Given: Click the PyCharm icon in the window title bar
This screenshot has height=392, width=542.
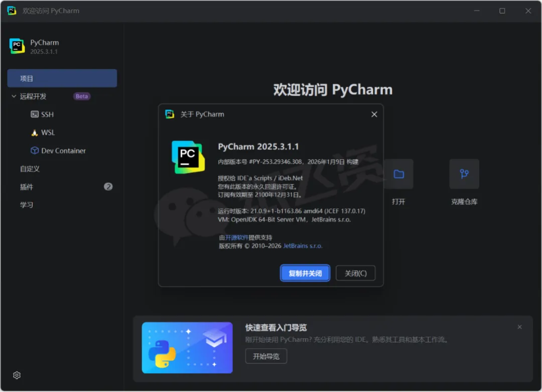Looking at the screenshot, I should [x=12, y=11].
